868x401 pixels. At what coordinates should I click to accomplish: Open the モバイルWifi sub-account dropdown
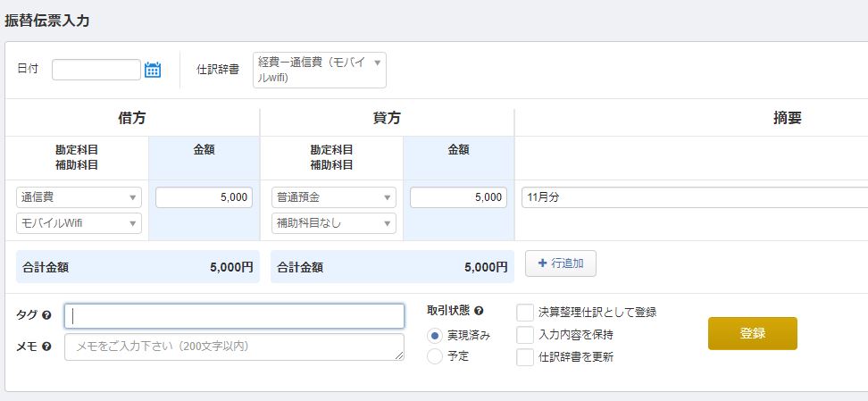tap(79, 223)
